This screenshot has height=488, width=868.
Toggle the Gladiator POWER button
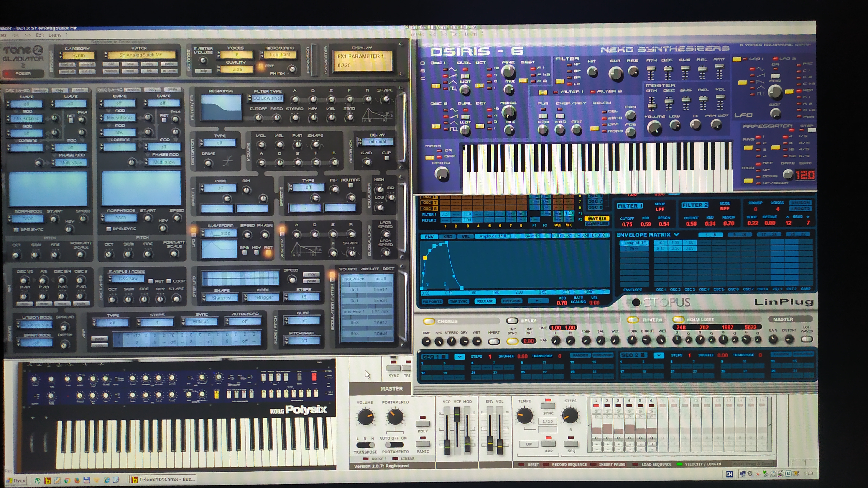(23, 74)
